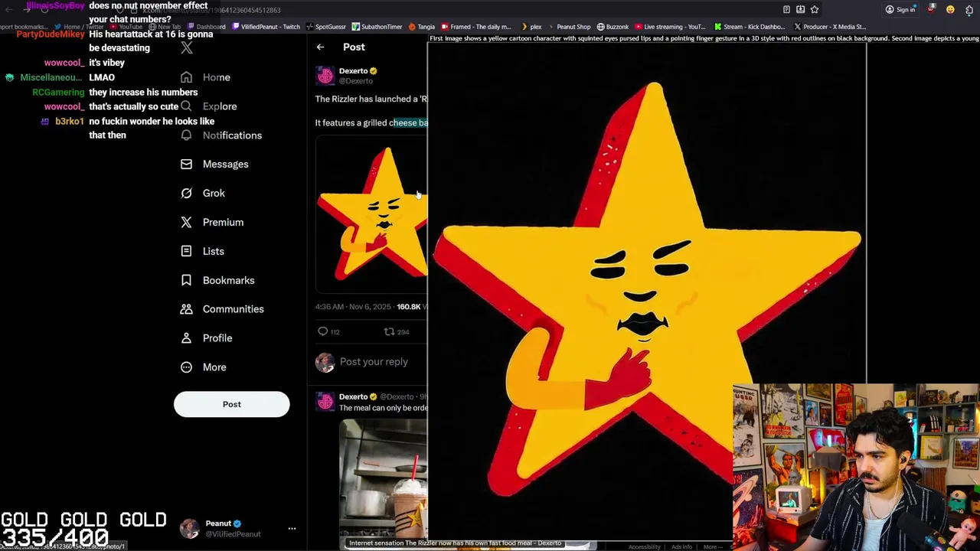Open Notifications in X sidebar
980x551 pixels.
(221, 135)
